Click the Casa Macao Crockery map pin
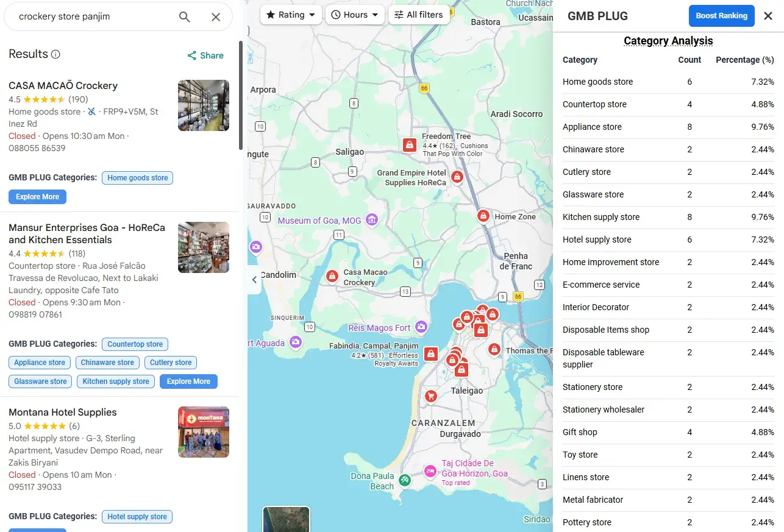The image size is (784, 532). 332,277
